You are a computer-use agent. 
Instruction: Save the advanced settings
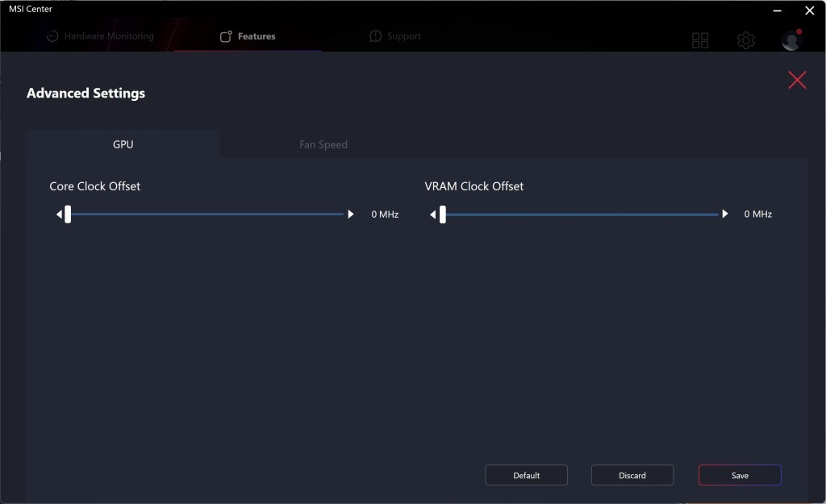740,475
